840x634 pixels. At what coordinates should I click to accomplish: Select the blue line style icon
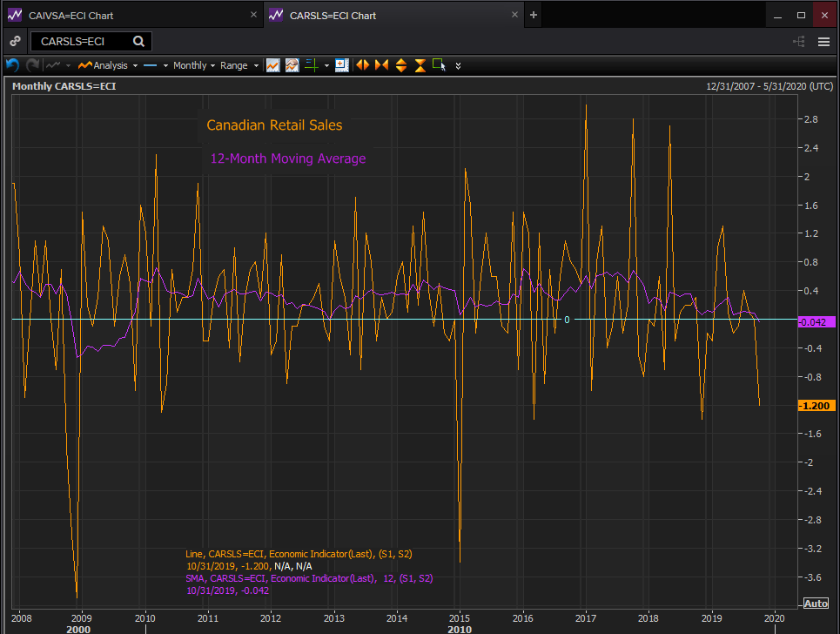151,65
